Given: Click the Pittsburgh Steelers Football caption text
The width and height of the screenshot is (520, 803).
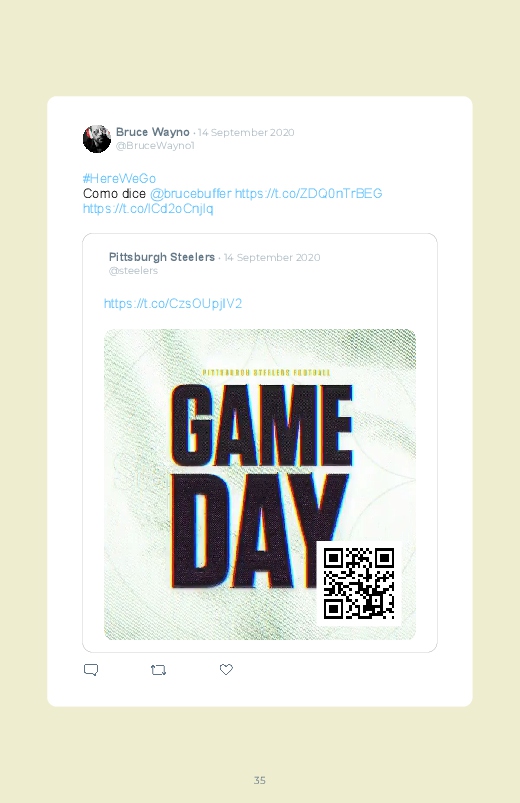Looking at the screenshot, I should (x=266, y=372).
